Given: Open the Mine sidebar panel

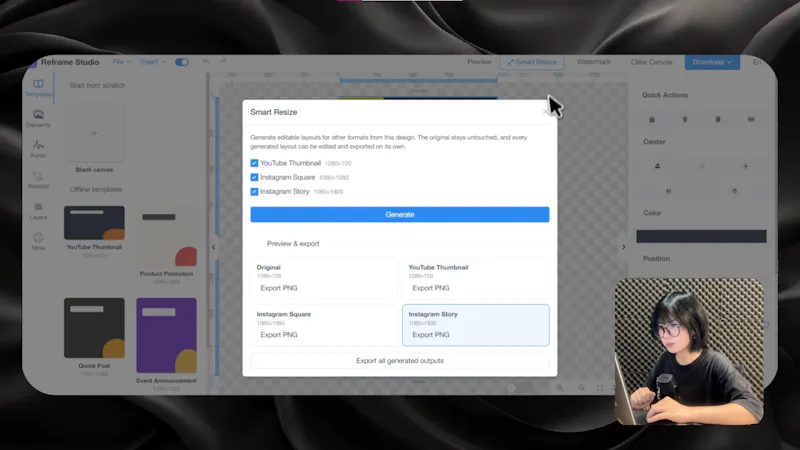Looking at the screenshot, I should pyautogui.click(x=38, y=241).
